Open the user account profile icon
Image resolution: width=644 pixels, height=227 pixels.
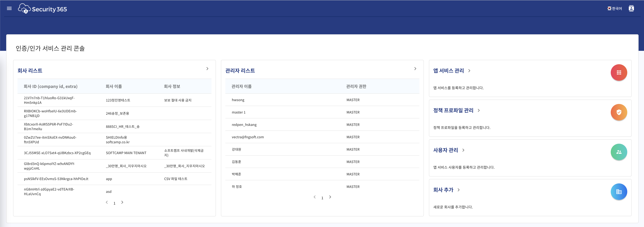[631, 9]
